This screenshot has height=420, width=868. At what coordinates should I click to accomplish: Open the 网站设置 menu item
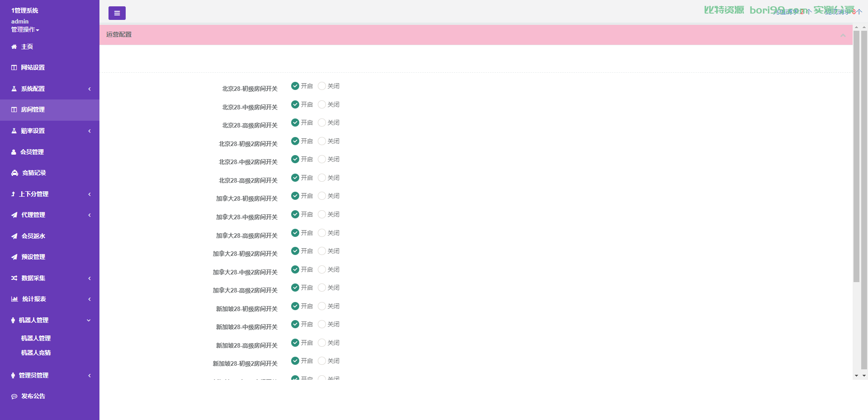pos(50,67)
